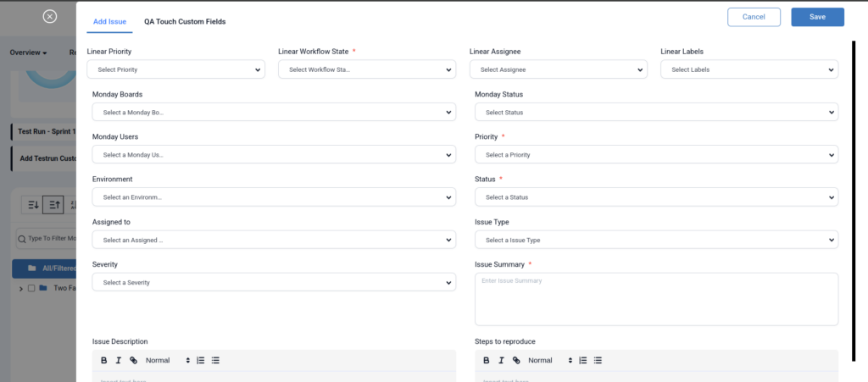Add numbered list in Issue Description editor
The width and height of the screenshot is (868, 382).
(x=201, y=361)
